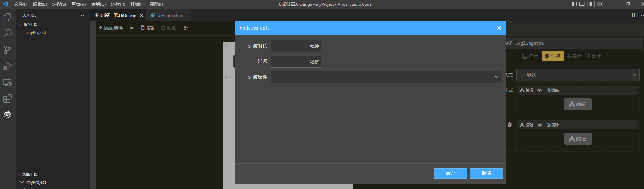
Task: Open the LuatIDE chip icon view
Action: click(x=7, y=115)
